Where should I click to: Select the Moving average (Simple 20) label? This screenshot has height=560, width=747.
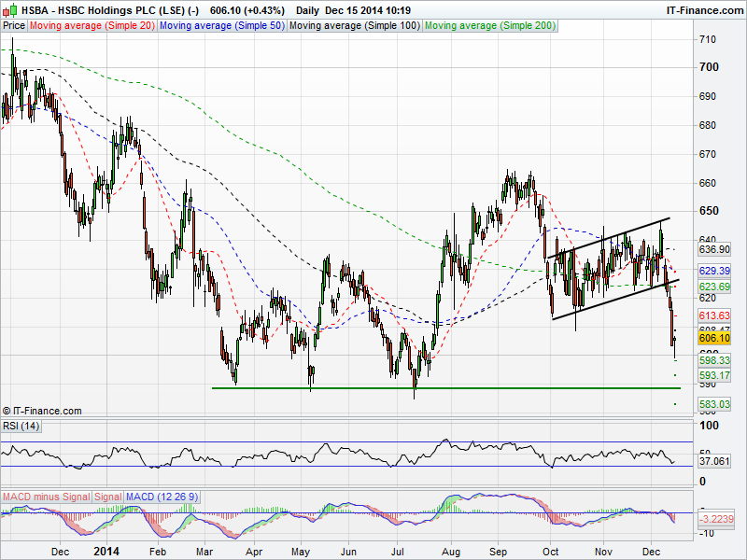coord(92,26)
